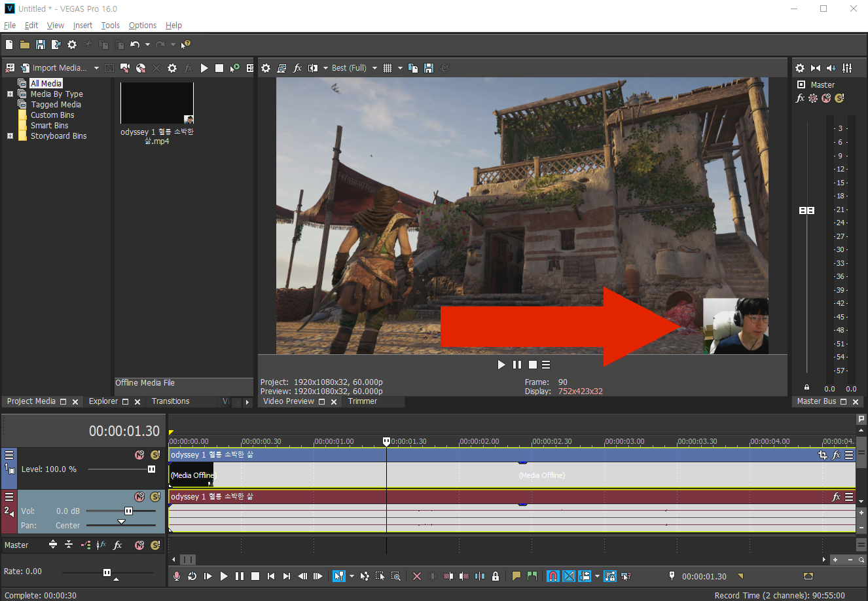Undo the last action
Image resolution: width=868 pixels, height=601 pixels.
[135, 45]
